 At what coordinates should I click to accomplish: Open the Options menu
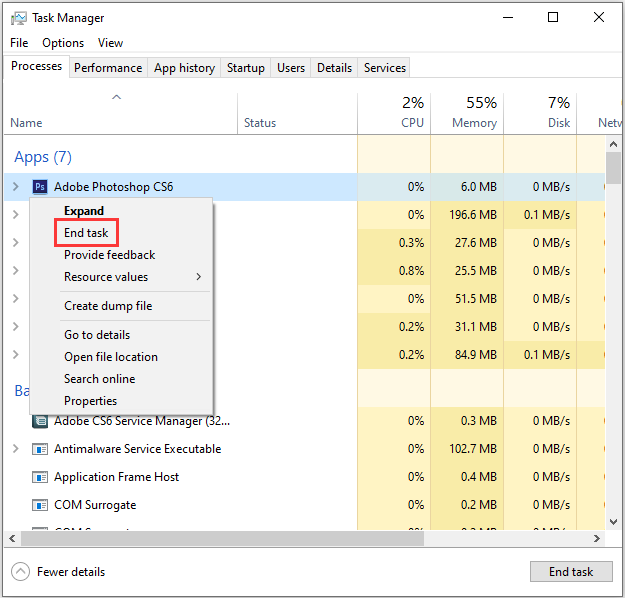[x=63, y=43]
